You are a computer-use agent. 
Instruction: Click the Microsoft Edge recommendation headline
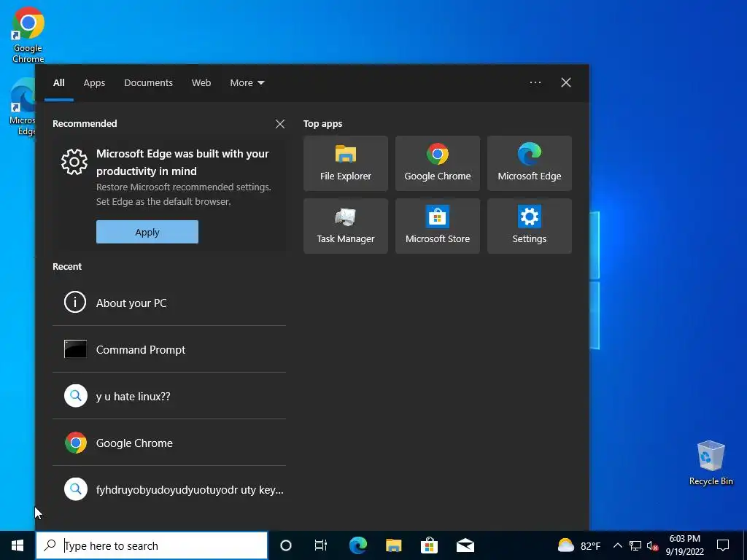182,163
